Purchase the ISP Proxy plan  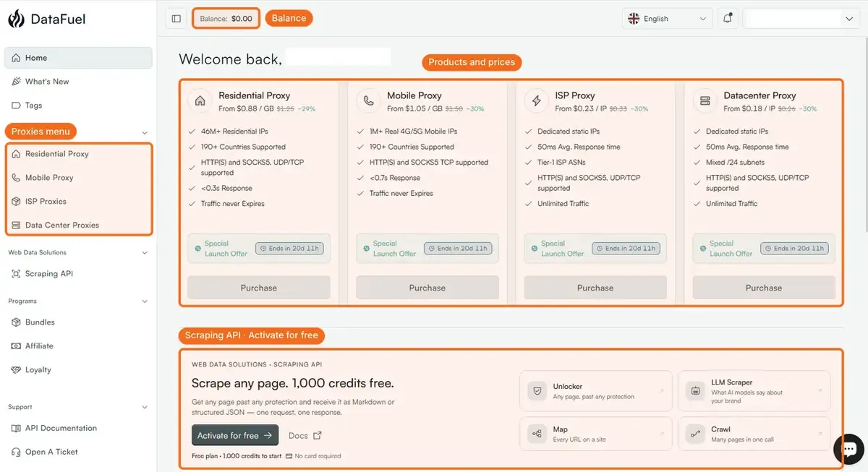595,288
